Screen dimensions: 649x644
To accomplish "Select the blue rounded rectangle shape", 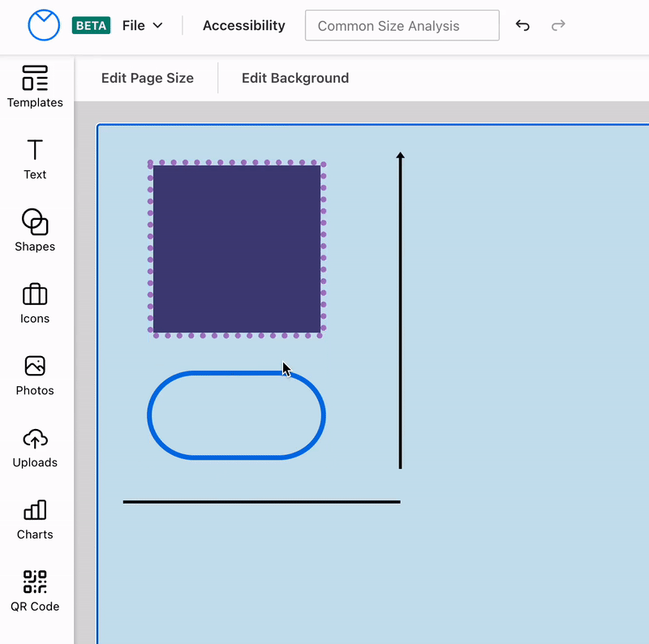I will tap(236, 415).
